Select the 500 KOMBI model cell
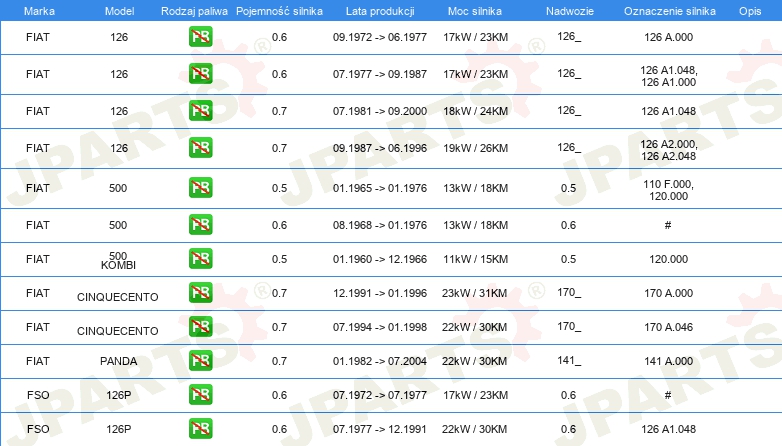This screenshot has height=446, width=782. pos(118,260)
